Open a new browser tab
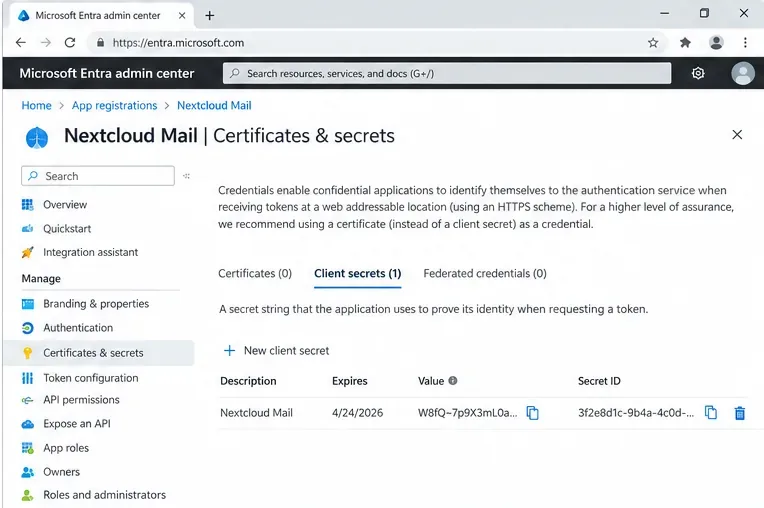 (x=210, y=16)
